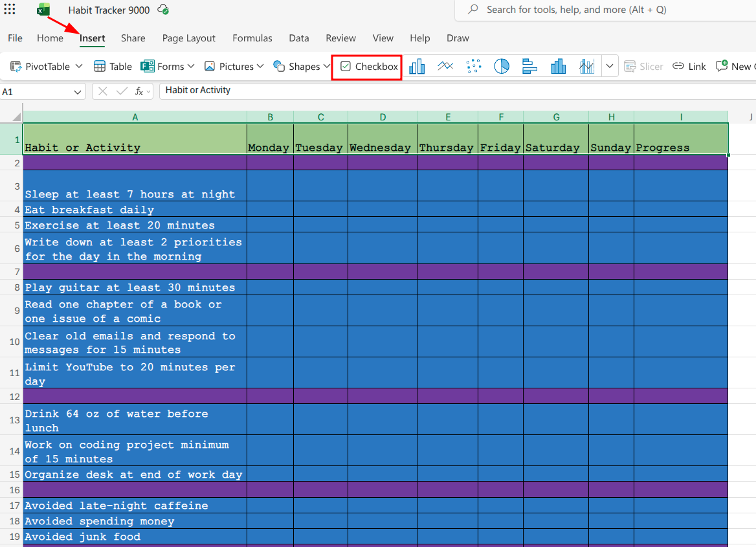Select the Progress header cell
Image resolution: width=756 pixels, height=547 pixels.
pos(681,139)
